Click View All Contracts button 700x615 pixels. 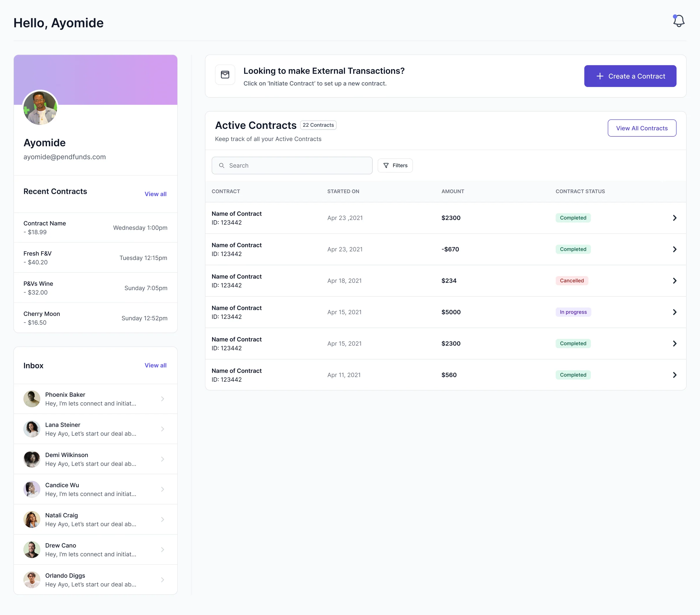click(642, 128)
